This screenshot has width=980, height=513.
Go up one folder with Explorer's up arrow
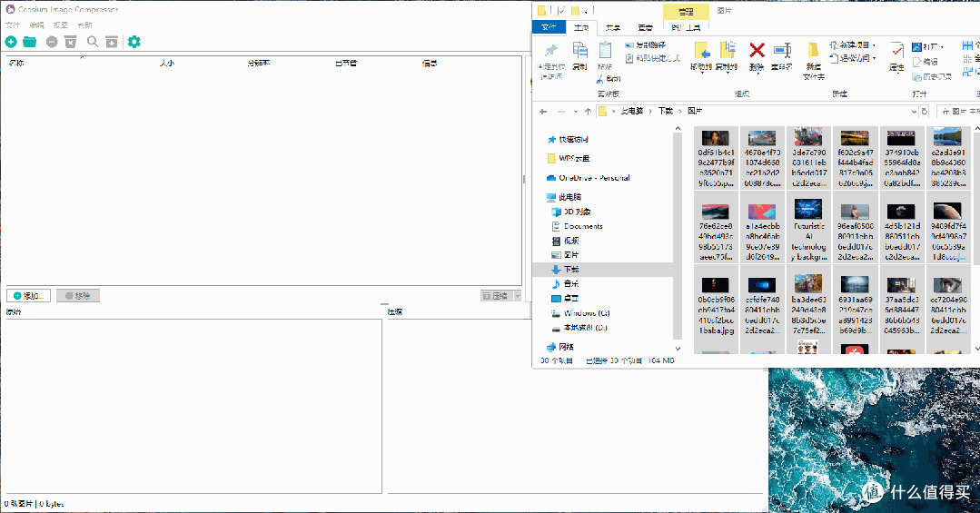click(x=588, y=111)
